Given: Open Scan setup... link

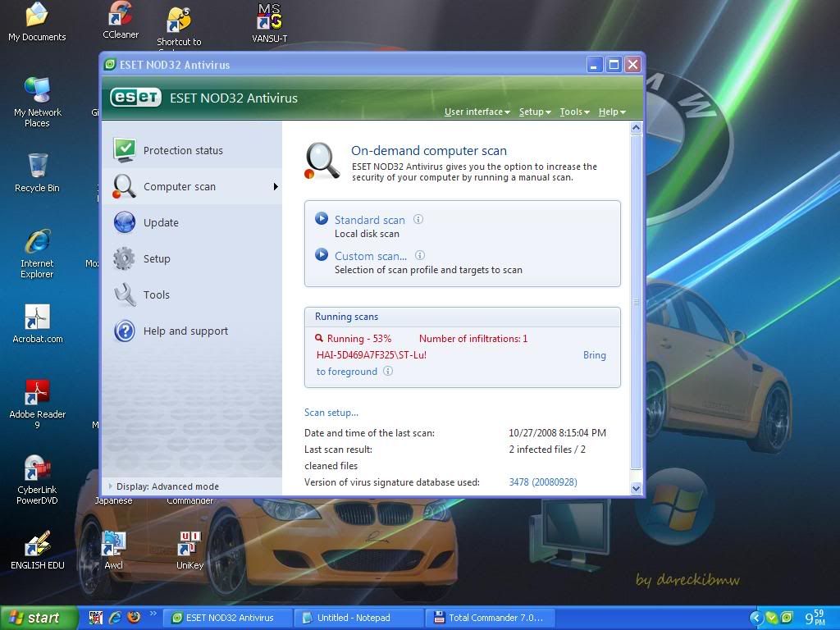Looking at the screenshot, I should tap(331, 413).
